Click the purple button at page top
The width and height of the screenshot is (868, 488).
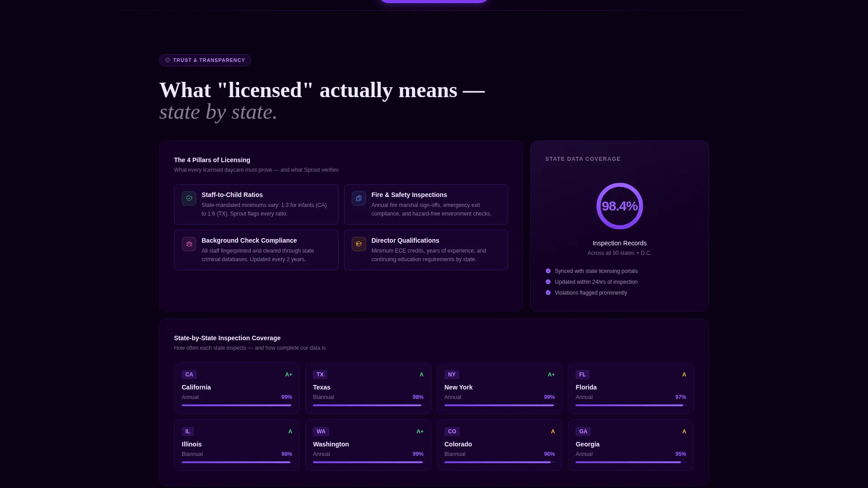[x=434, y=1]
